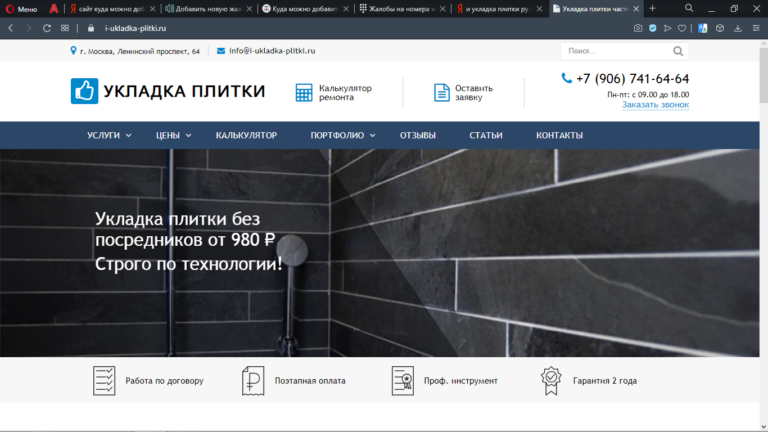This screenshot has width=768, height=432.
Task: Click the map pin address icon
Action: coord(73,50)
